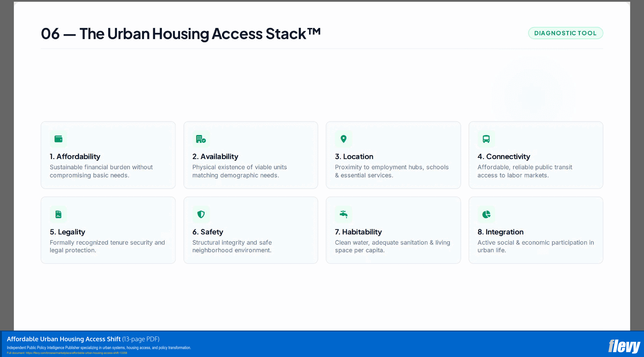
Task: Select the '1. Affordability' heading
Action: [x=75, y=156]
